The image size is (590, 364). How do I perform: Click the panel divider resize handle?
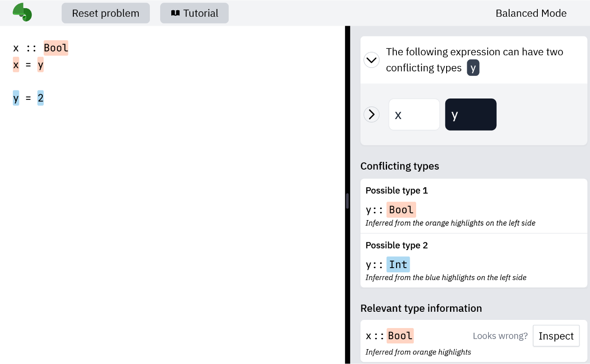(x=347, y=201)
